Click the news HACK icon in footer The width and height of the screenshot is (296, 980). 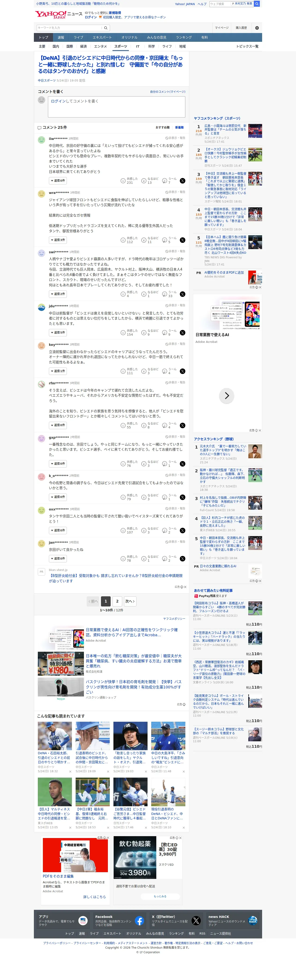coord(253,920)
